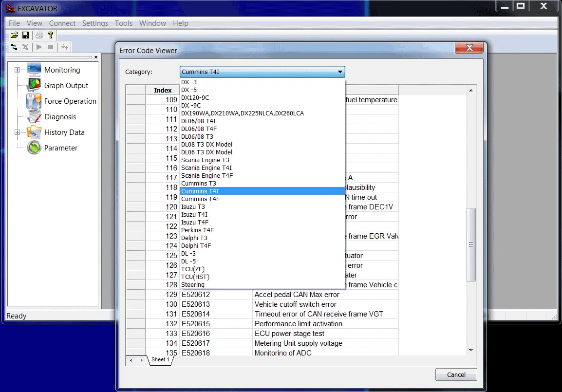Open the Graph Output monitor icon

34,85
